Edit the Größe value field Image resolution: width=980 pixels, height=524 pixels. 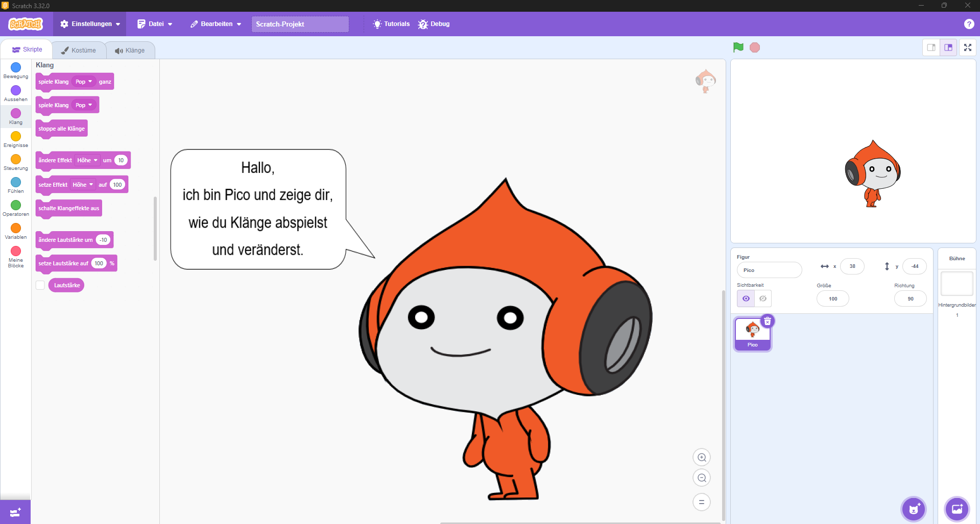coord(832,298)
